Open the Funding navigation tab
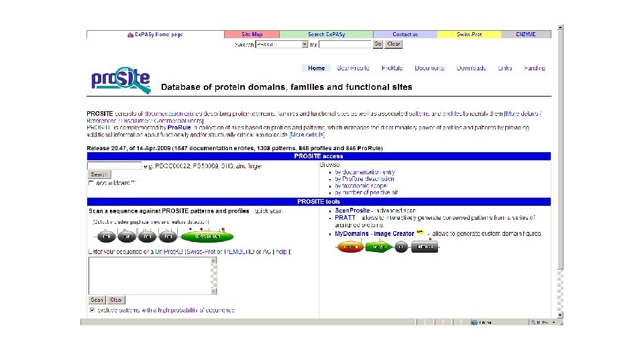This screenshot has height=362, width=644. click(535, 68)
